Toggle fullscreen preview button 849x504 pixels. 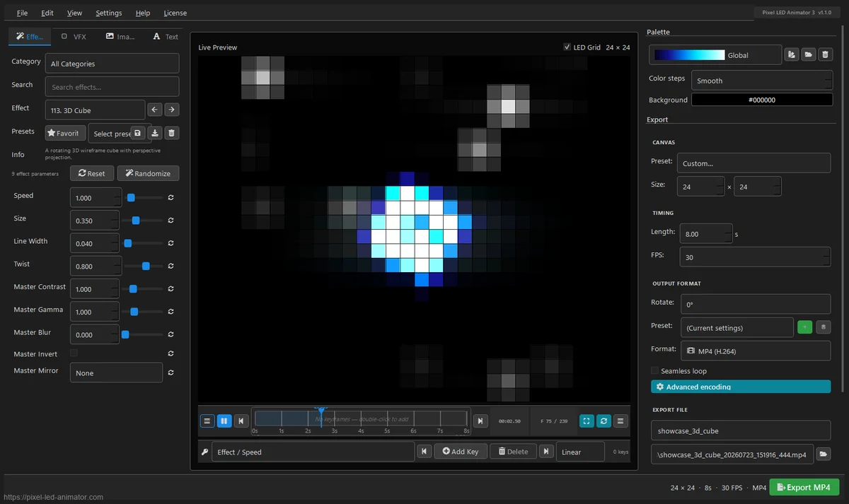pos(587,421)
